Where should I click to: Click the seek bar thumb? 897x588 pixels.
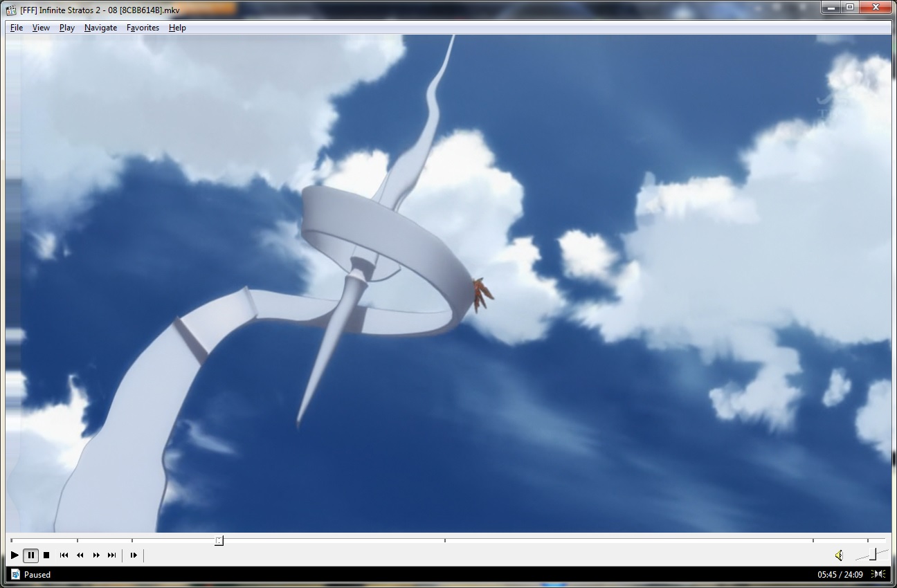pos(219,540)
